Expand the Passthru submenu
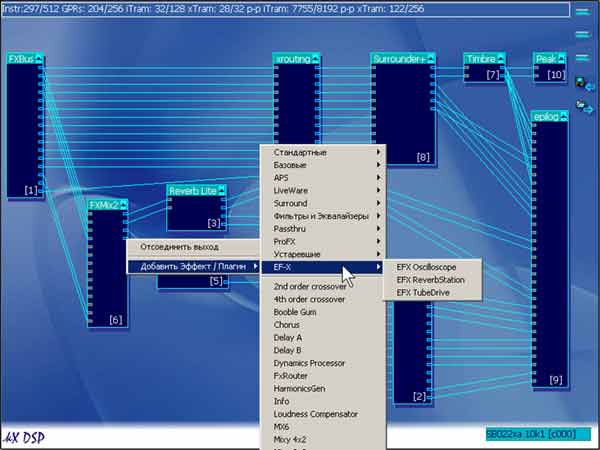Screen dimensions: 600x450 coord(323,229)
